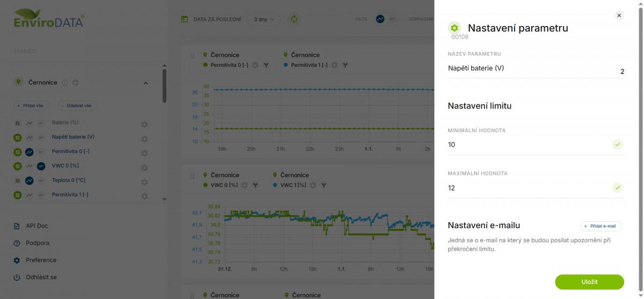
Task: Open Černonice station settings gear
Action: pos(76,83)
